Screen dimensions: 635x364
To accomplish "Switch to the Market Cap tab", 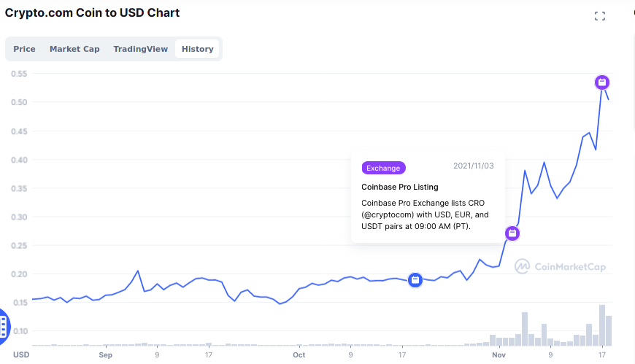I will (x=74, y=49).
